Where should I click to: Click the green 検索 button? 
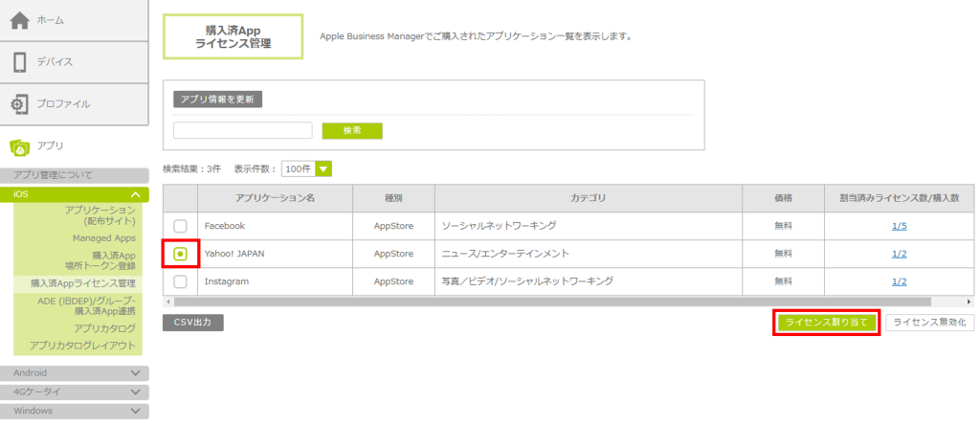pos(352,130)
